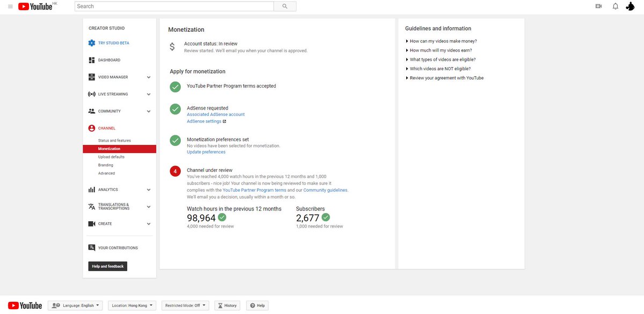
Task: Open the create video camera icon
Action: tap(598, 6)
